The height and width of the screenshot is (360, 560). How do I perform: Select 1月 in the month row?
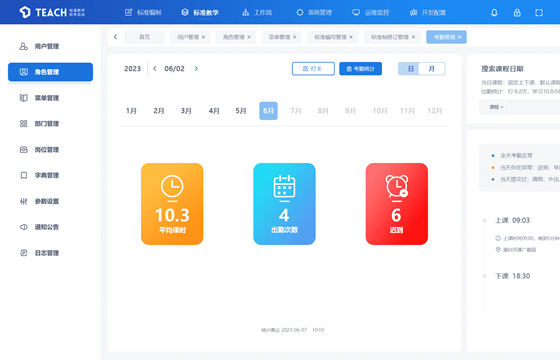coord(131,111)
